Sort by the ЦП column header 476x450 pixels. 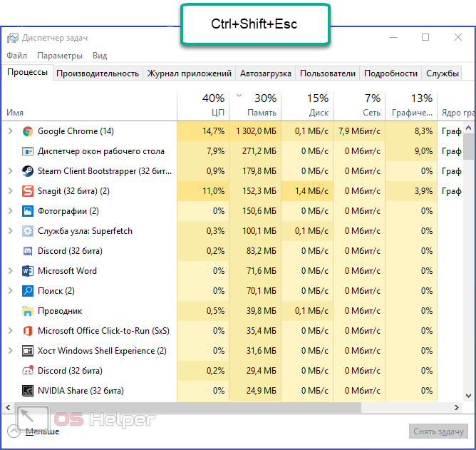tap(203, 106)
